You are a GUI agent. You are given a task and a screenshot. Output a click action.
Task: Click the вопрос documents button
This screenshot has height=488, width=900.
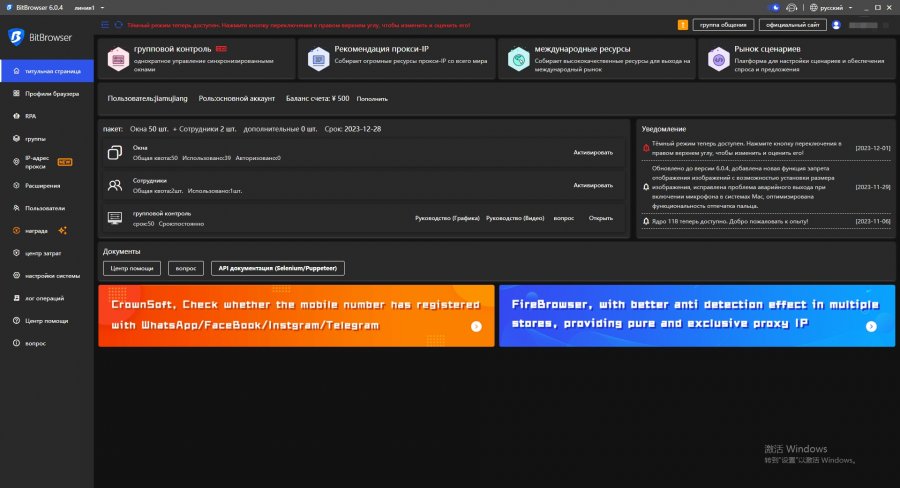coord(185,268)
